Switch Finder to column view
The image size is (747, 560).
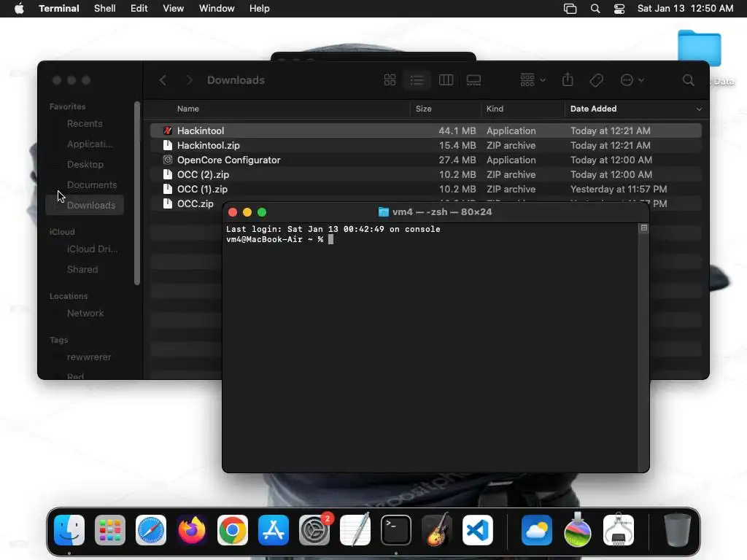pyautogui.click(x=446, y=80)
